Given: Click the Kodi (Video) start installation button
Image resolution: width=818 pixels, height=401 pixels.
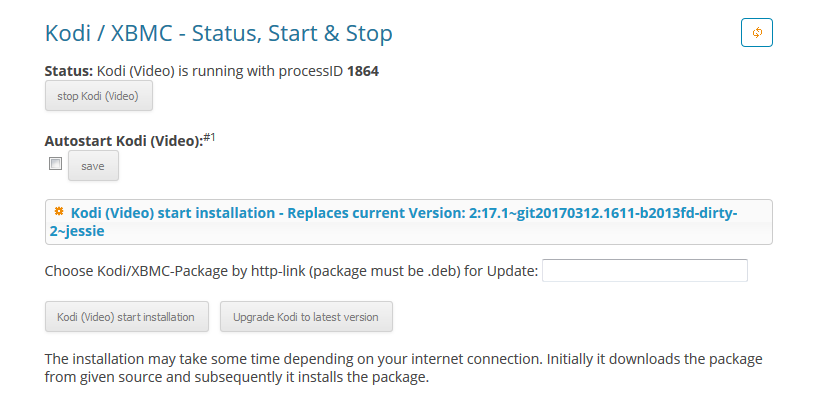Looking at the screenshot, I should pyautogui.click(x=127, y=317).
